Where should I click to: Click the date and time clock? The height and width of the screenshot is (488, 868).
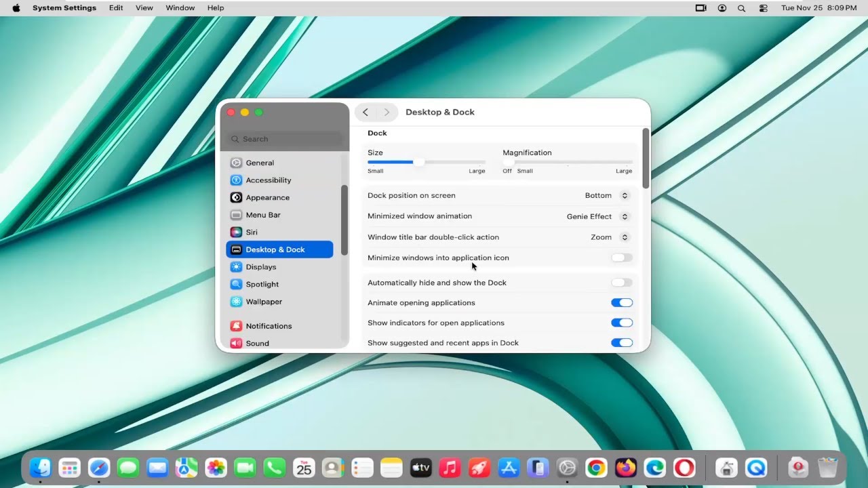point(818,8)
